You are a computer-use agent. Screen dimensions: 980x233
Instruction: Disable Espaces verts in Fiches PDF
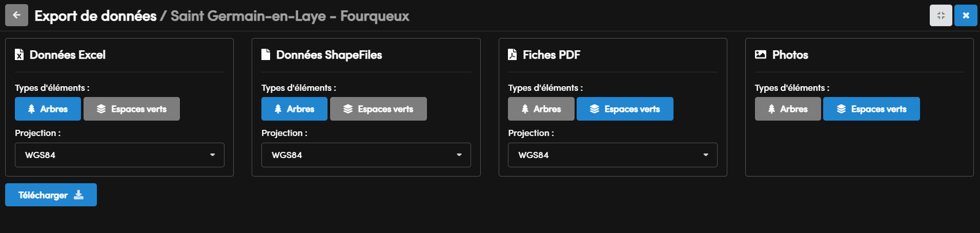coord(625,109)
